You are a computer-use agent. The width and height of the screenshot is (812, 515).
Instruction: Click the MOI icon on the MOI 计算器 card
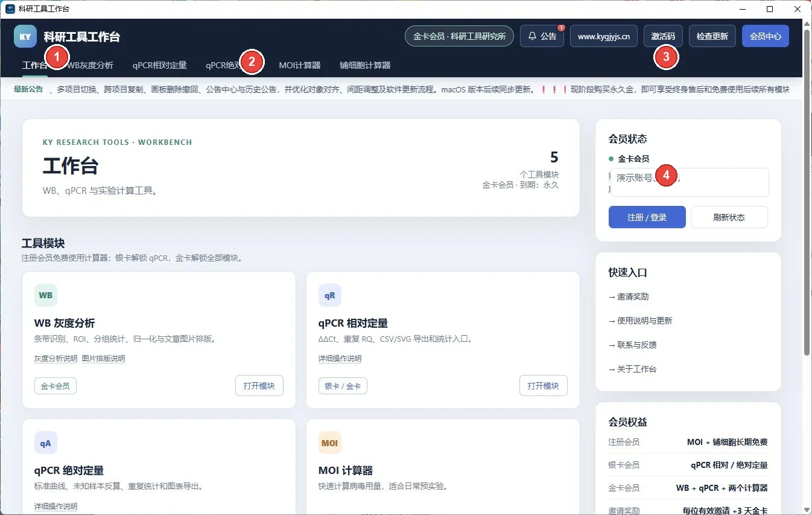pyautogui.click(x=330, y=443)
